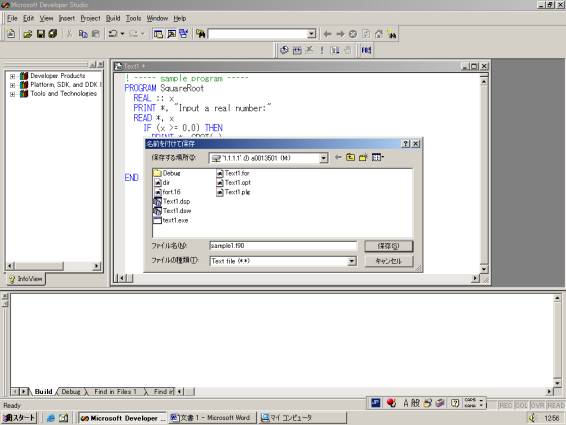Click the New Text File toolbar icon
The image size is (566, 425).
click(11, 34)
